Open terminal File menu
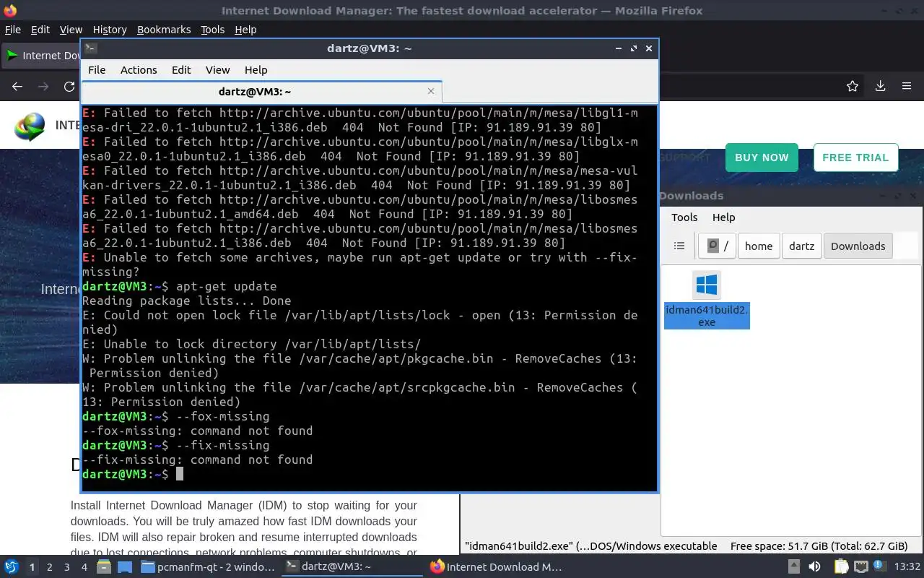 pos(97,70)
